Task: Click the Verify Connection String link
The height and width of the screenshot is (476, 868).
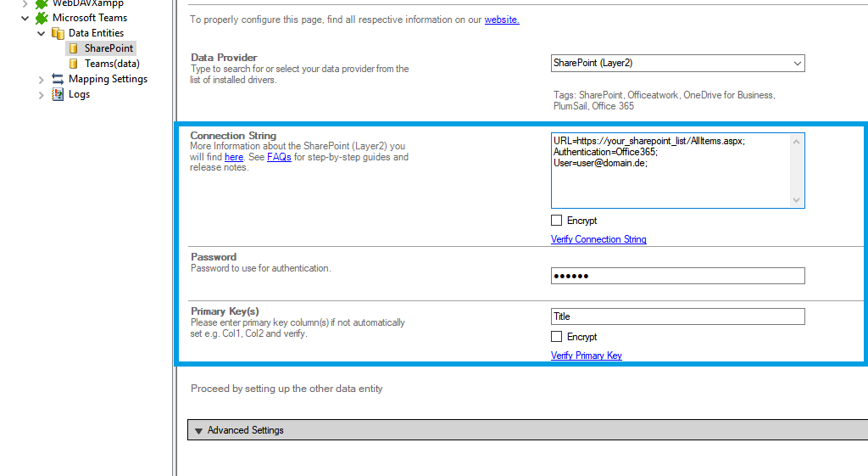Action: tap(598, 239)
